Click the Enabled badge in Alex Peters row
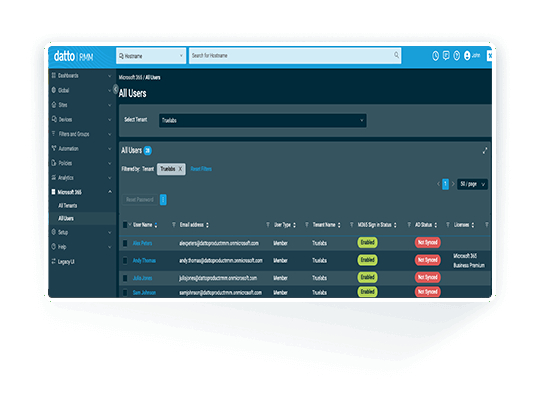540x405 pixels. (367, 242)
